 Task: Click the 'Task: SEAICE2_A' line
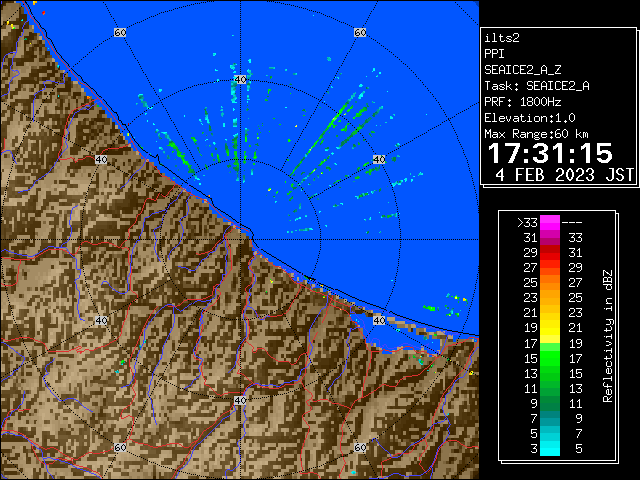(x=537, y=86)
